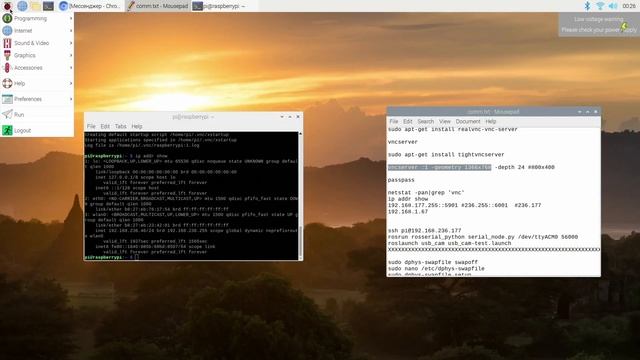The width and height of the screenshot is (640, 360).
Task: Open the Help menu in Mousepad
Action: point(491,121)
